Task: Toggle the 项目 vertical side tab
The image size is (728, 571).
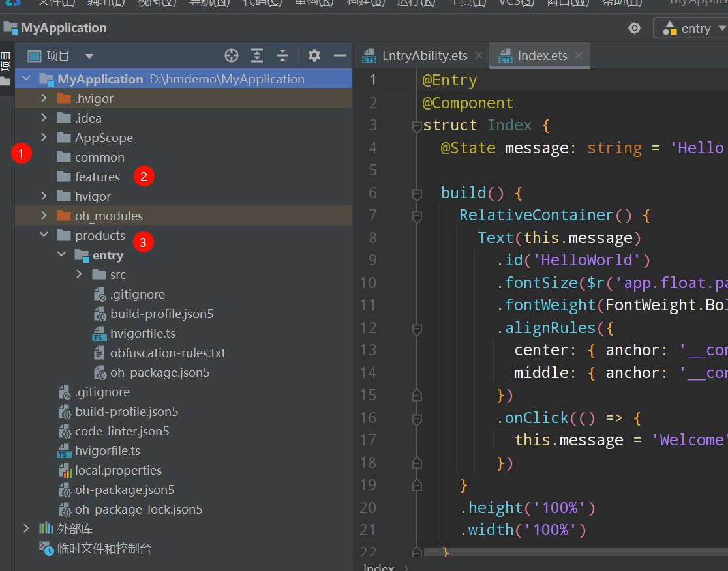Action: [x=7, y=68]
